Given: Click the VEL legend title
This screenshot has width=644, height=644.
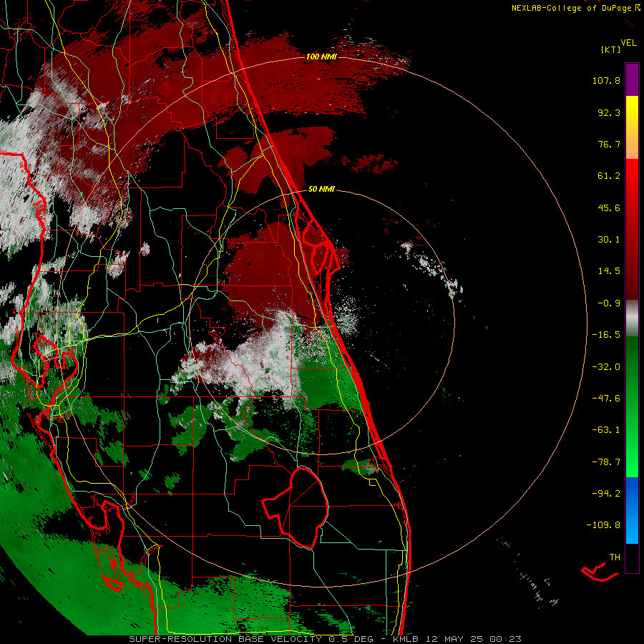Looking at the screenshot, I should 628,42.
